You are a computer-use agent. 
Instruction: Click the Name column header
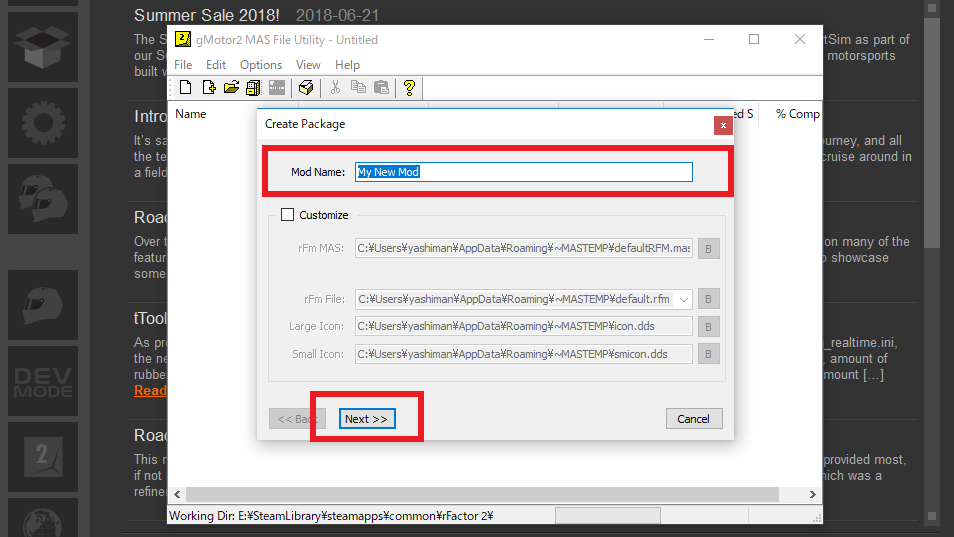(191, 114)
